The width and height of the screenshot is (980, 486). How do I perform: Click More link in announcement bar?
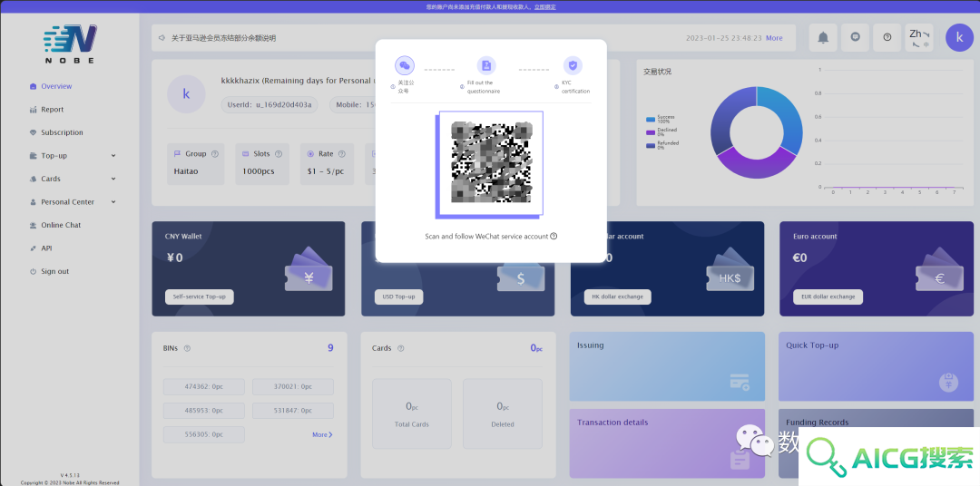click(x=774, y=38)
